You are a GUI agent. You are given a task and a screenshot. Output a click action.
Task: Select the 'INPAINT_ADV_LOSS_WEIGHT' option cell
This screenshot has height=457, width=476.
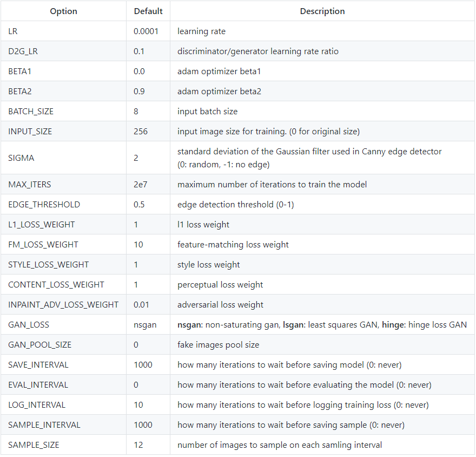pyautogui.click(x=63, y=305)
